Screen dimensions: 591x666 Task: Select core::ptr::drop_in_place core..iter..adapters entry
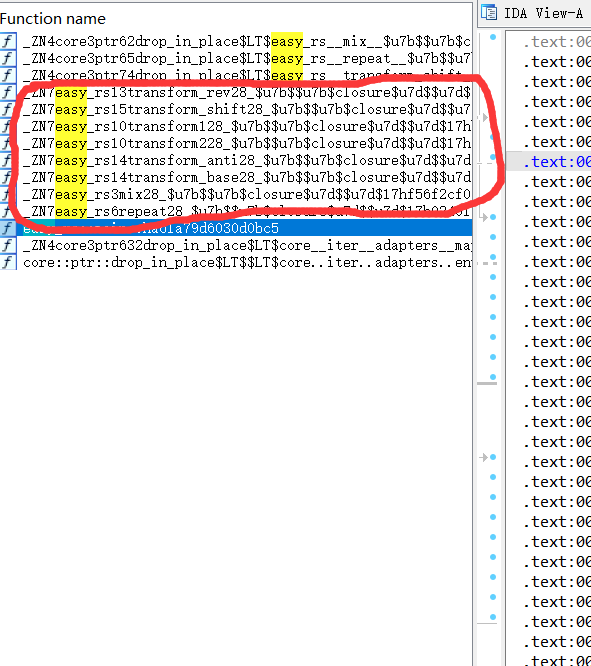click(246, 262)
